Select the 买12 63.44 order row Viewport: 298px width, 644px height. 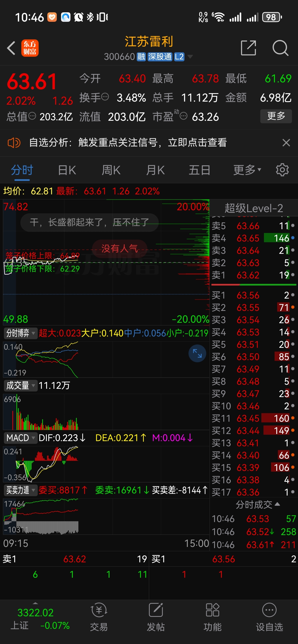(254, 430)
